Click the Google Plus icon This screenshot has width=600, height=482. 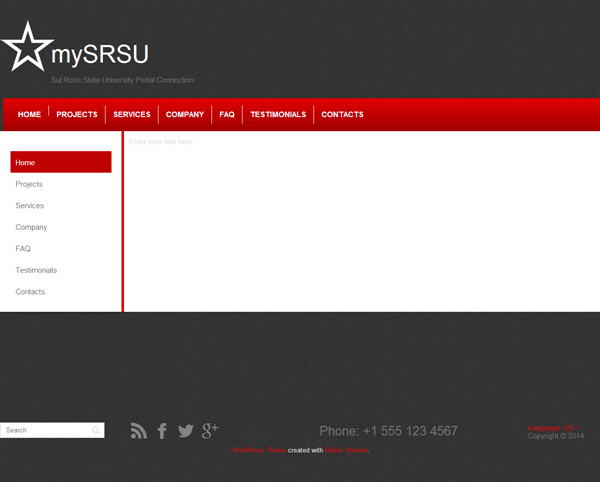210,430
